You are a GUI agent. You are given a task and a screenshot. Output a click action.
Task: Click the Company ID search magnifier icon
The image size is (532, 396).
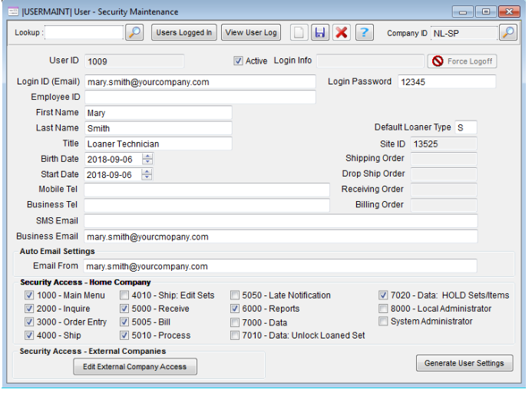pyautogui.click(x=508, y=33)
